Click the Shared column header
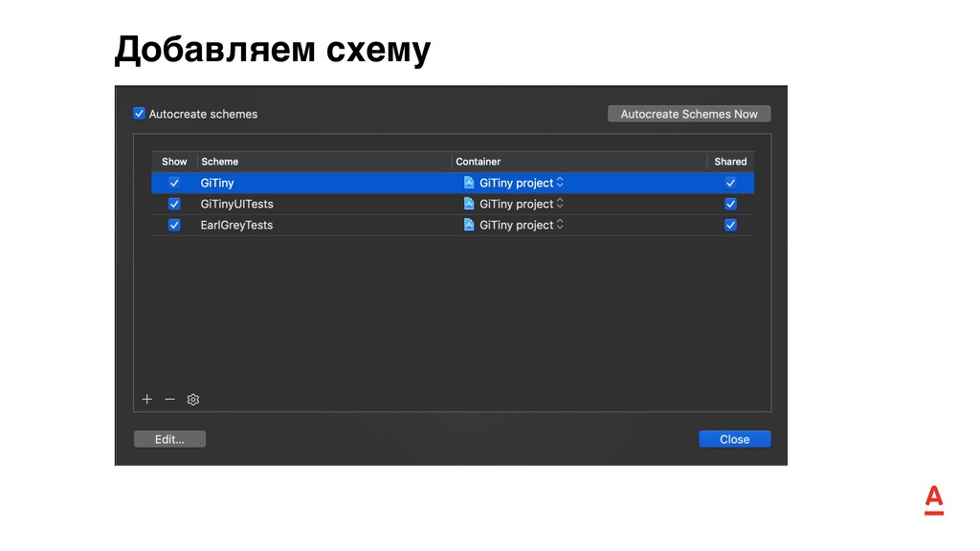The height and width of the screenshot is (551, 980). [x=730, y=162]
